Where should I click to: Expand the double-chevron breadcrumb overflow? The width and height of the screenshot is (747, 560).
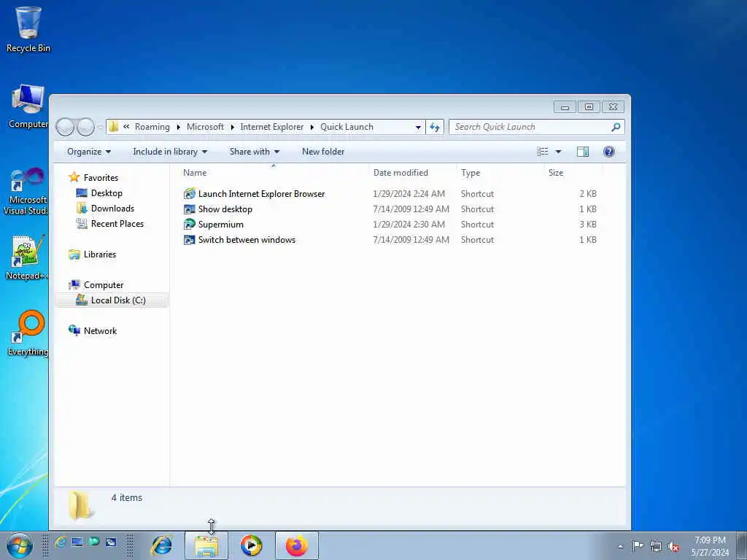[126, 127]
